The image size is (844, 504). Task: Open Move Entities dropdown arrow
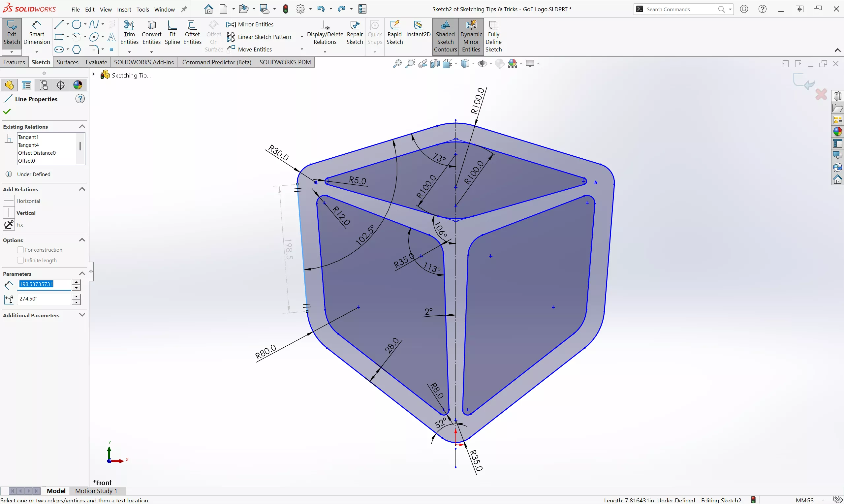pos(301,49)
